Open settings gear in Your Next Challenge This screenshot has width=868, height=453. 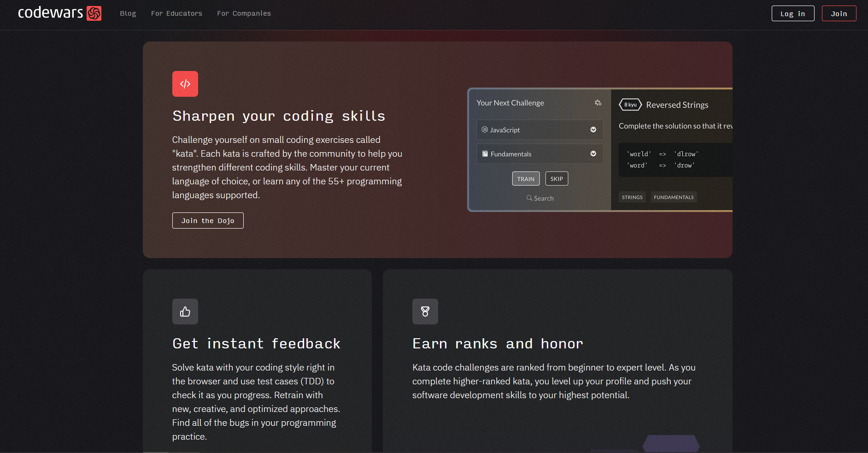coord(598,103)
